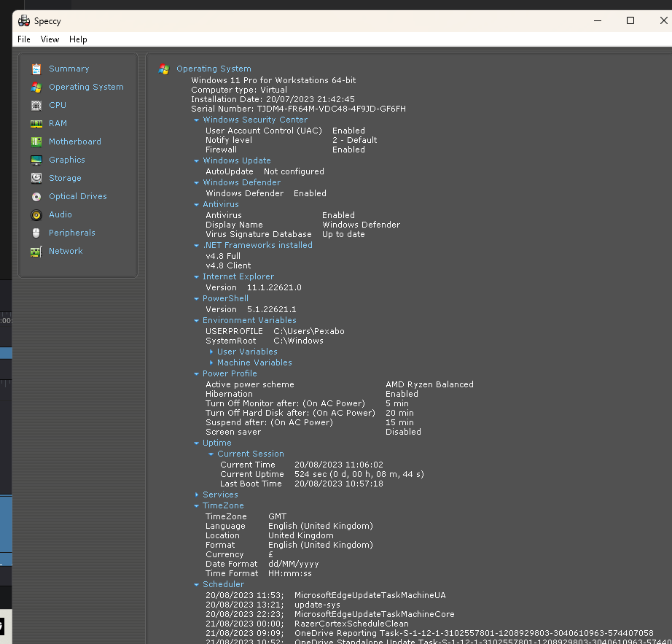The width and height of the screenshot is (672, 644).
Task: Minimize the Speccy window
Action: click(598, 20)
